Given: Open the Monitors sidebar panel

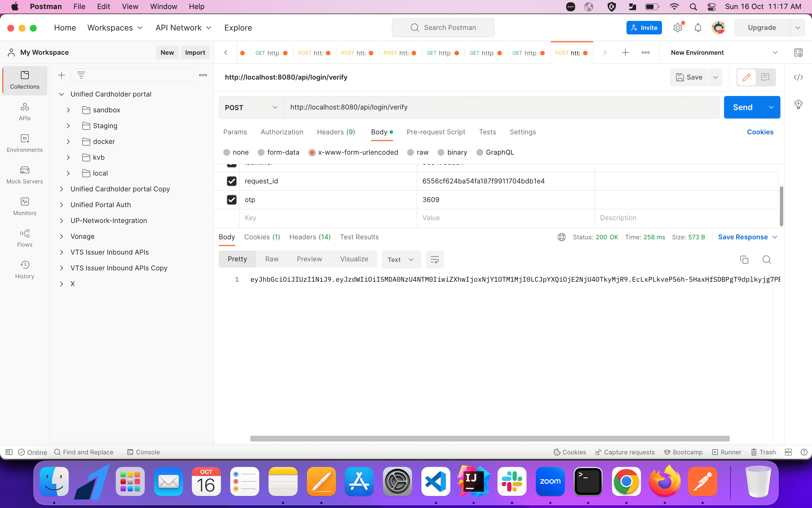Looking at the screenshot, I should 25,207.
